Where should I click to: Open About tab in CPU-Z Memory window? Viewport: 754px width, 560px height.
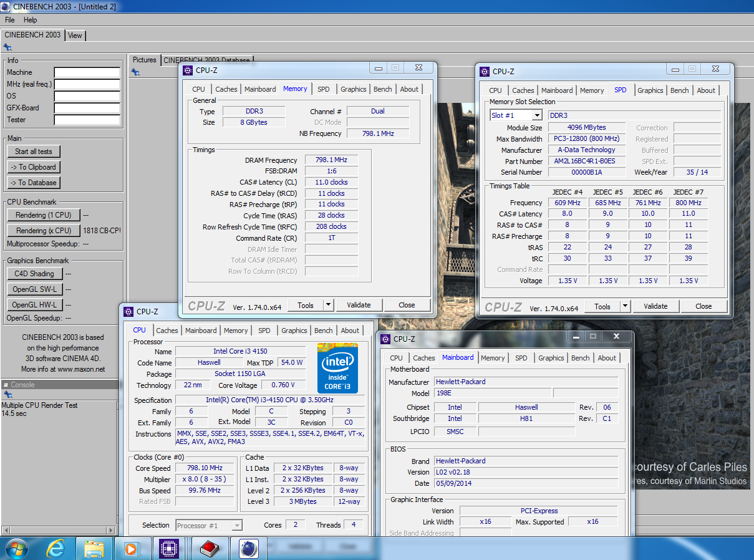click(x=410, y=89)
